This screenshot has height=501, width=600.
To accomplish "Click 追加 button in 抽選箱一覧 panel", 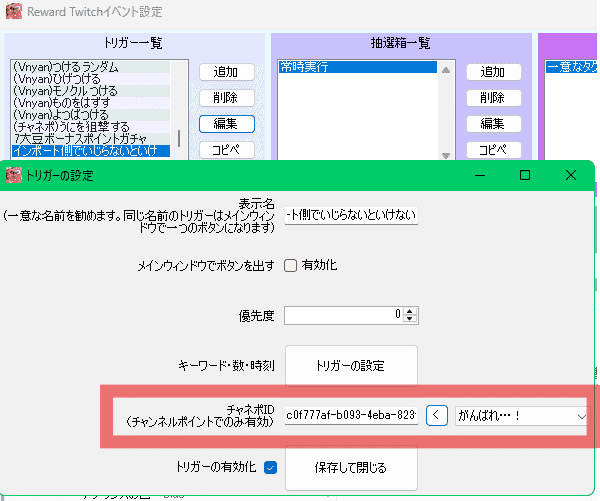I will [x=494, y=72].
